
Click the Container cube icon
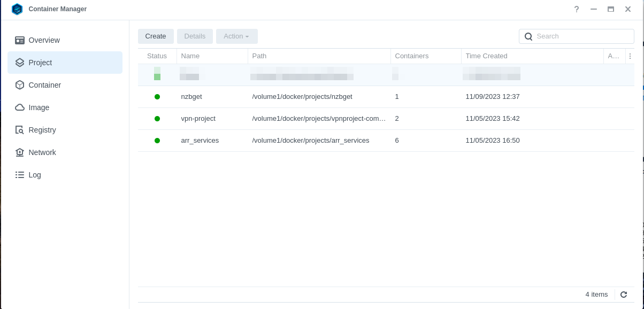click(x=20, y=85)
